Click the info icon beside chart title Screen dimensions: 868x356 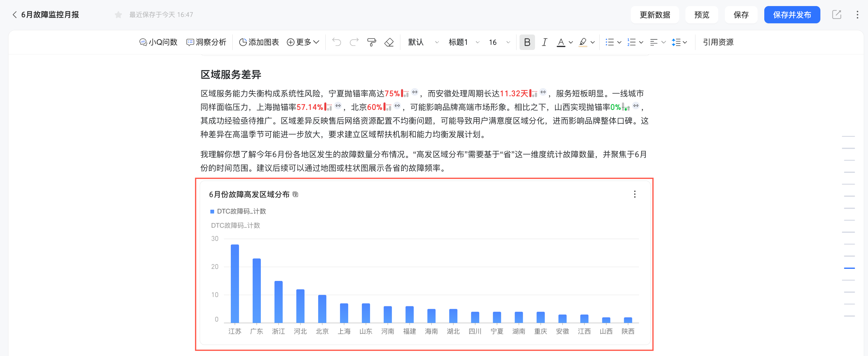(x=295, y=194)
